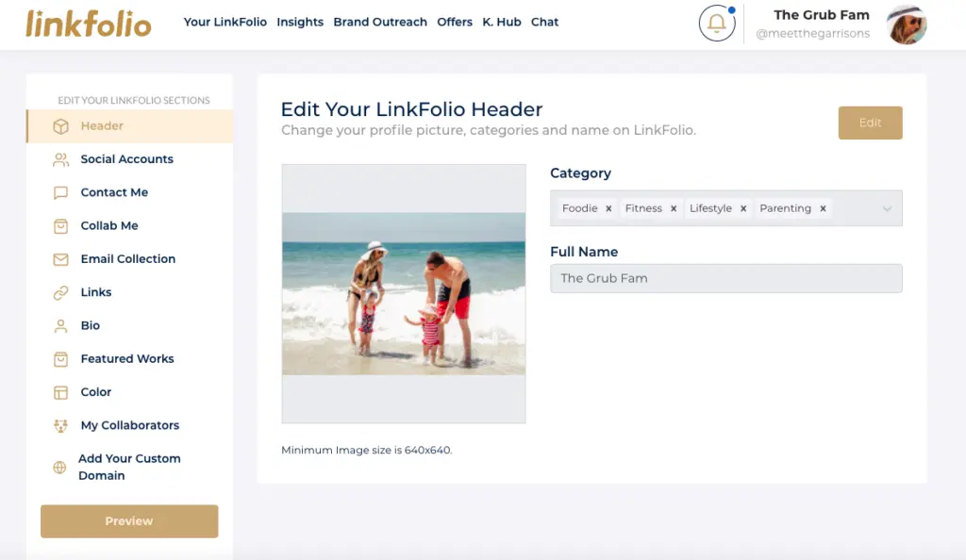Click the Email Collection envelope icon
This screenshot has height=560, width=966.
tap(61, 259)
